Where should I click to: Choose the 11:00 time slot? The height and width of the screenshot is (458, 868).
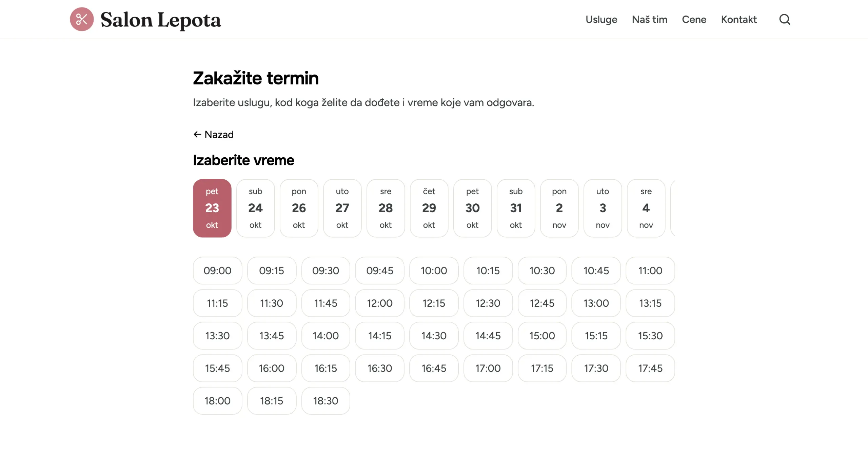click(650, 271)
